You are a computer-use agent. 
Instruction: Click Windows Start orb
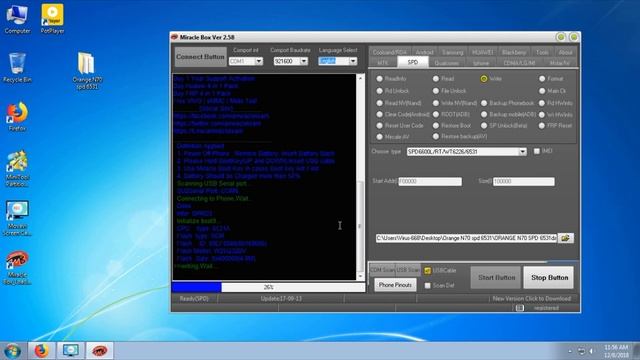coord(12,351)
